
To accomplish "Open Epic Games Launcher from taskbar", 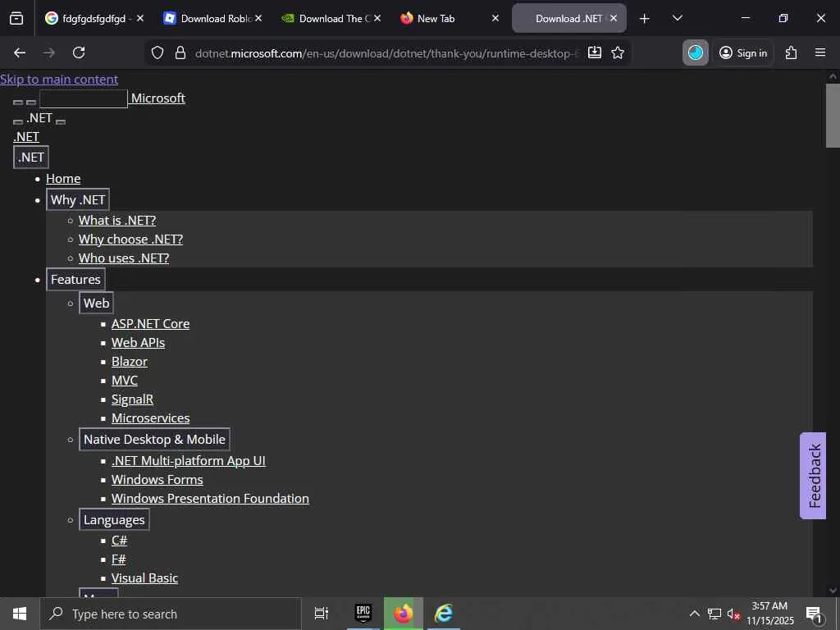I will pyautogui.click(x=363, y=614).
